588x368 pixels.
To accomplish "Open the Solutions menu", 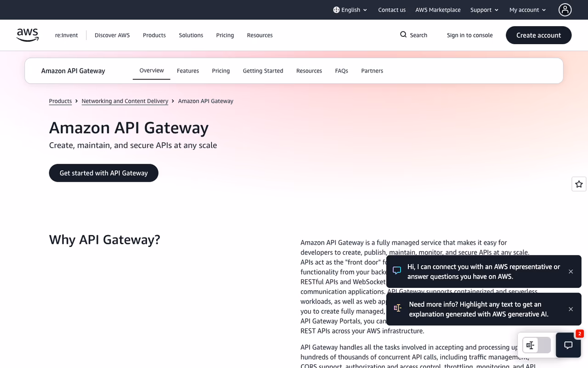I will [x=191, y=35].
